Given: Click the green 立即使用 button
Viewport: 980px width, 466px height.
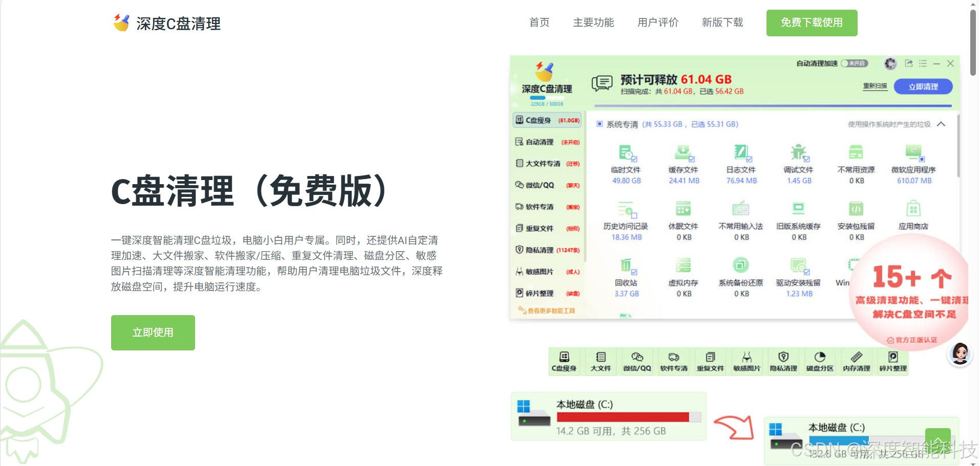Looking at the screenshot, I should pos(153,332).
